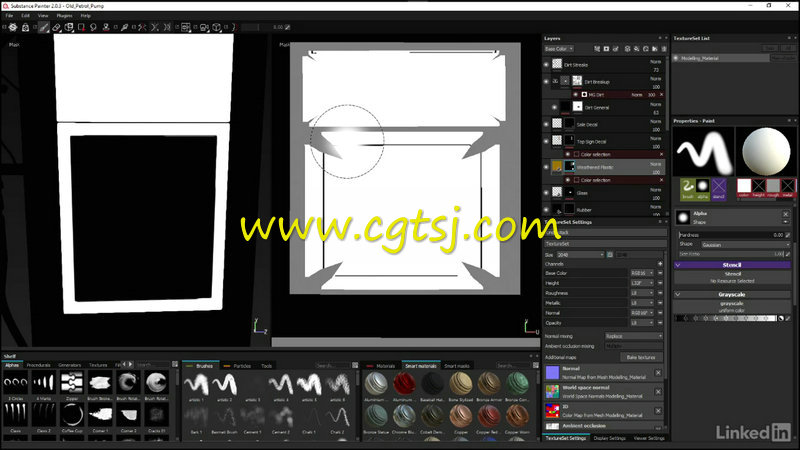
Task: Click the add mask icon in the Layers toolbar
Action: (606, 49)
